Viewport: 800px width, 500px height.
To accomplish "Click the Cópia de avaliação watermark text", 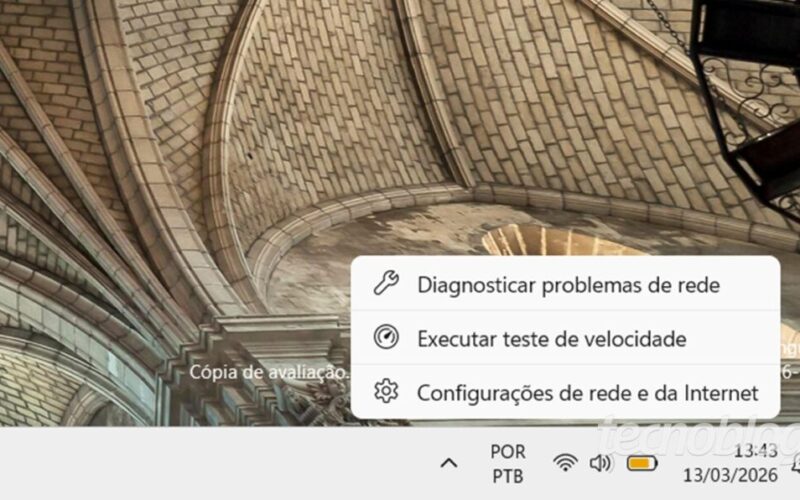I will click(x=269, y=372).
